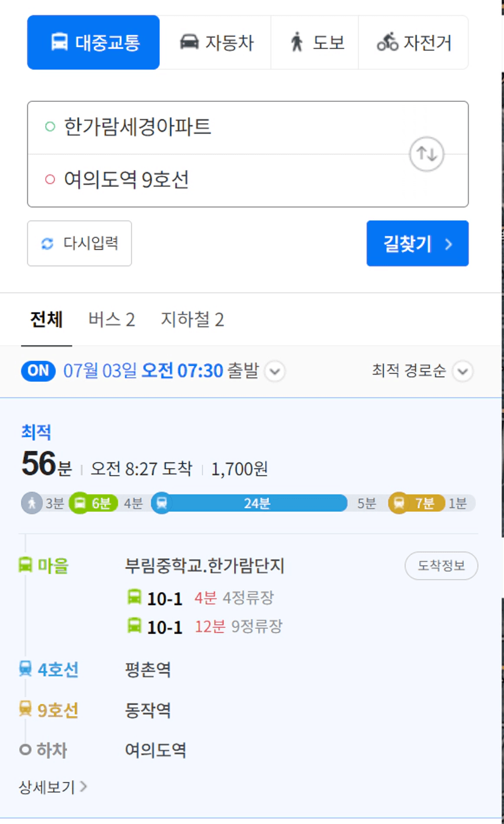Image resolution: width=504 pixels, height=824 pixels.
Task: Open departure time dropdown arrow
Action: click(275, 371)
